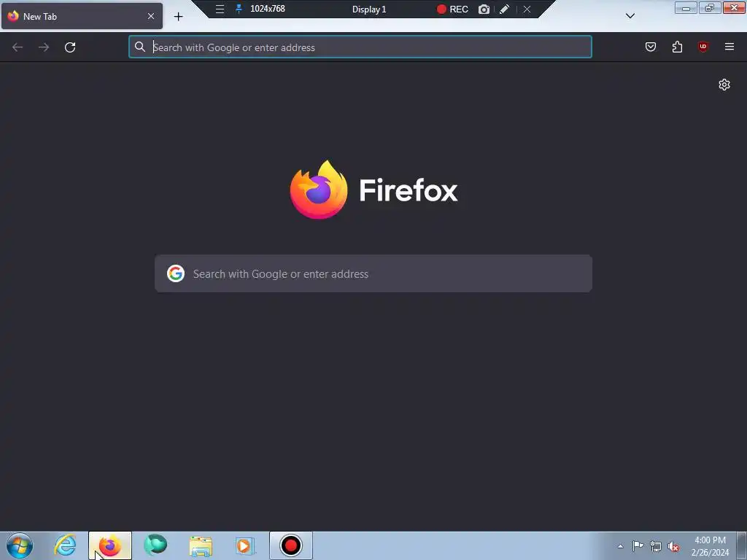Select the New Tab tab
This screenshot has height=560, width=747.
point(82,16)
